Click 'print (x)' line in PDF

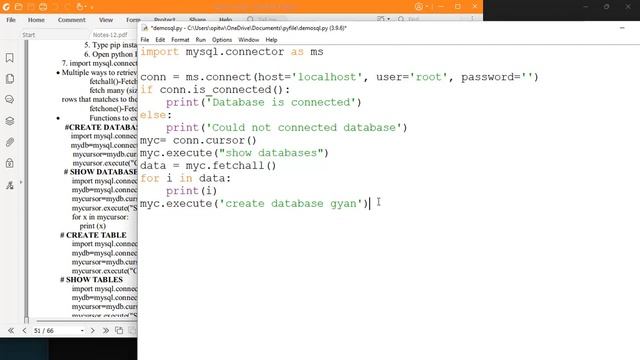[93, 226]
